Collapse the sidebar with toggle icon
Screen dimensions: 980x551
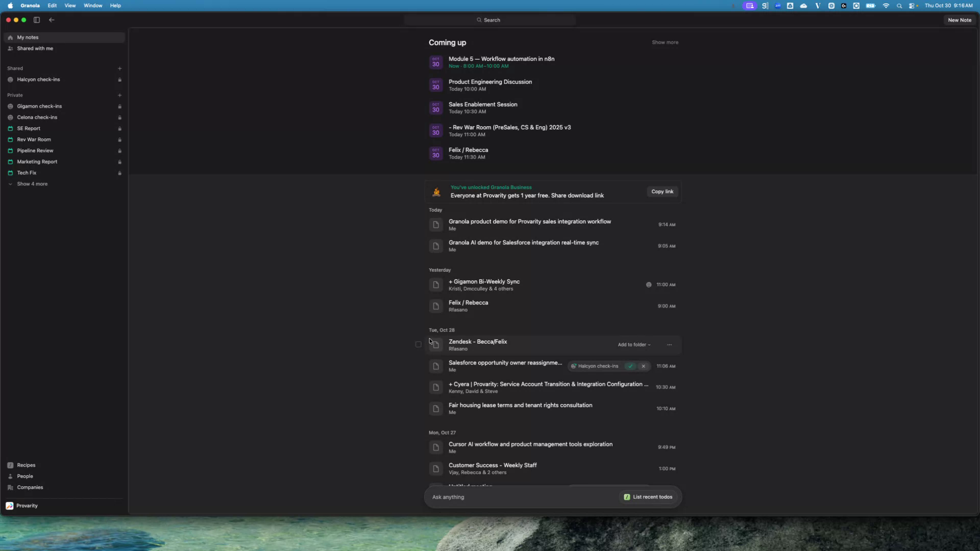coord(36,20)
